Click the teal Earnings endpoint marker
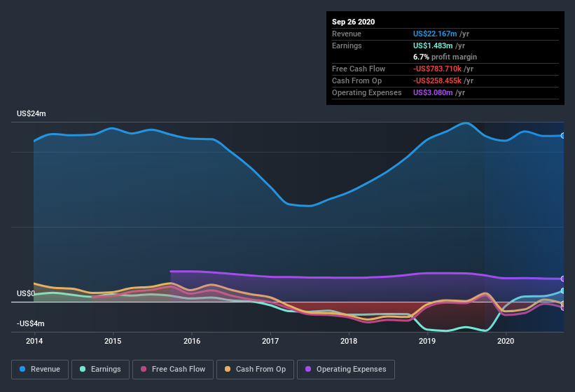The height and width of the screenshot is (392, 575). click(x=563, y=290)
